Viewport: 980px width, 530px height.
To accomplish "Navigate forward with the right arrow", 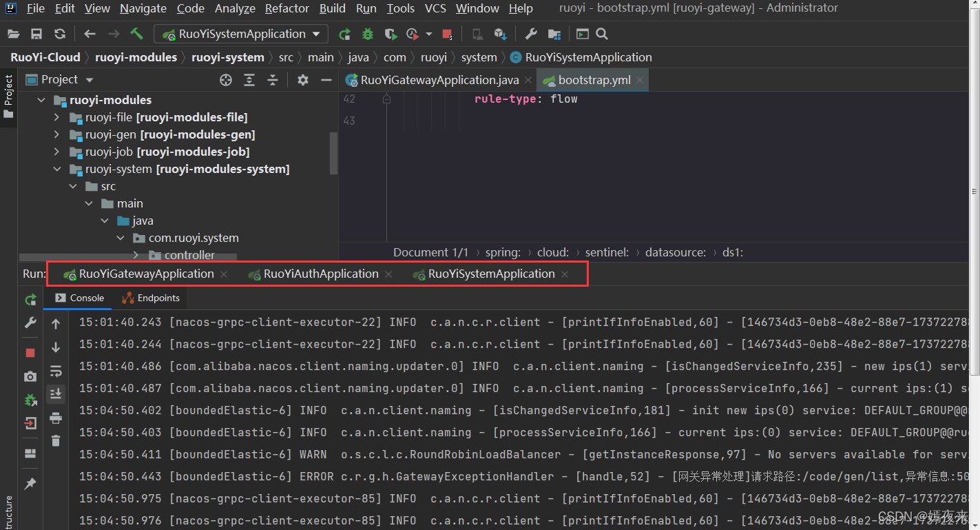I will click(x=114, y=34).
